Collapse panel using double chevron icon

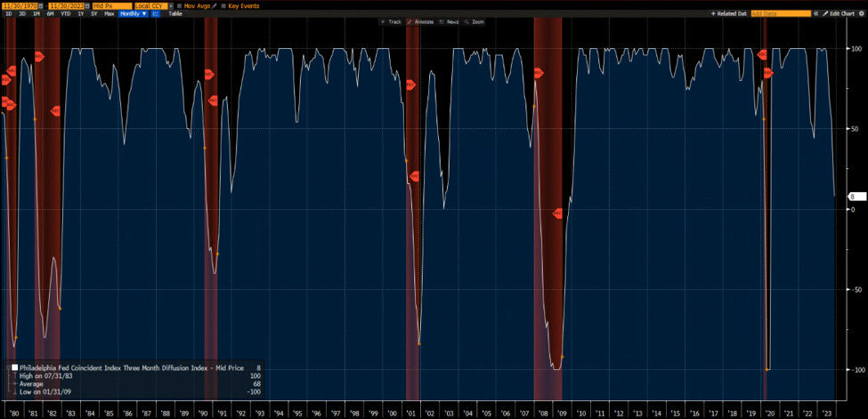point(816,13)
